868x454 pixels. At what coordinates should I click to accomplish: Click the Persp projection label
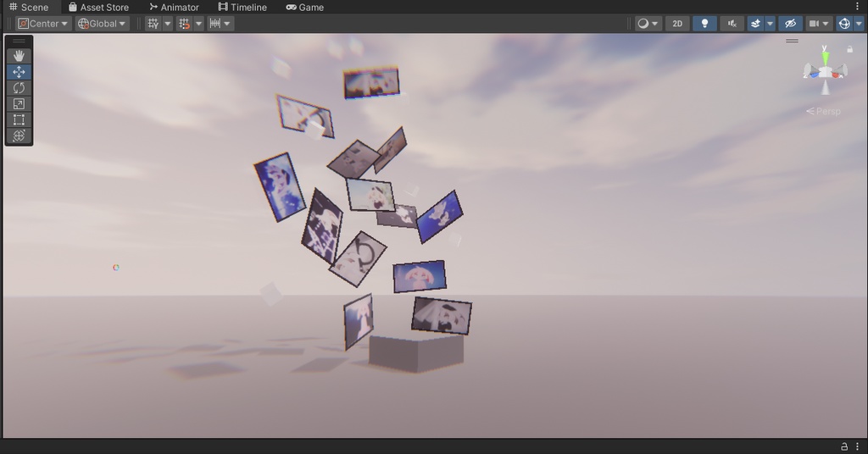[x=823, y=111]
